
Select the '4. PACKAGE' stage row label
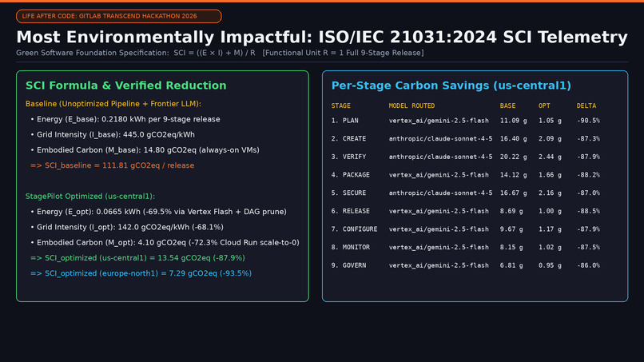[x=351, y=175]
